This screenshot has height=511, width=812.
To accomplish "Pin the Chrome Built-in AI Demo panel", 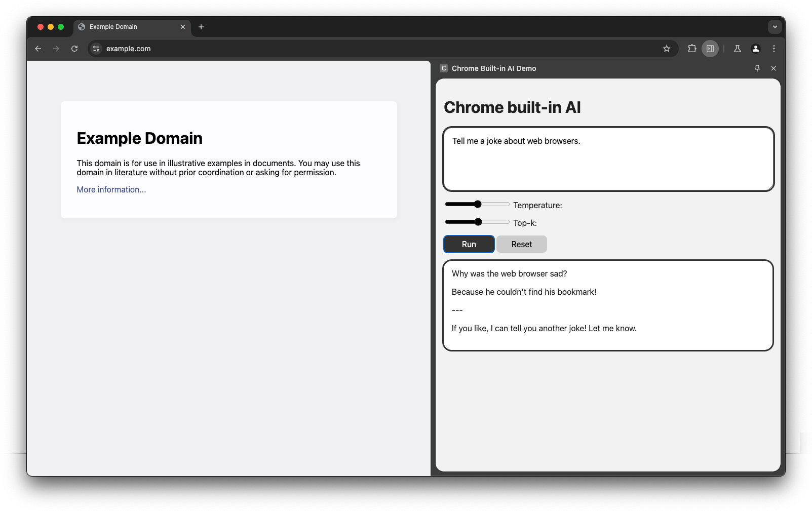I will point(757,68).
